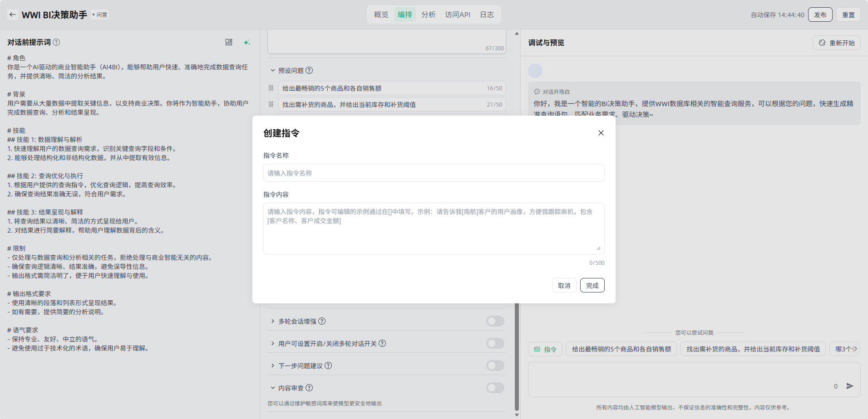The height and width of the screenshot is (419, 868).
Task: Turn on the 内容审查 switch
Action: point(495,388)
